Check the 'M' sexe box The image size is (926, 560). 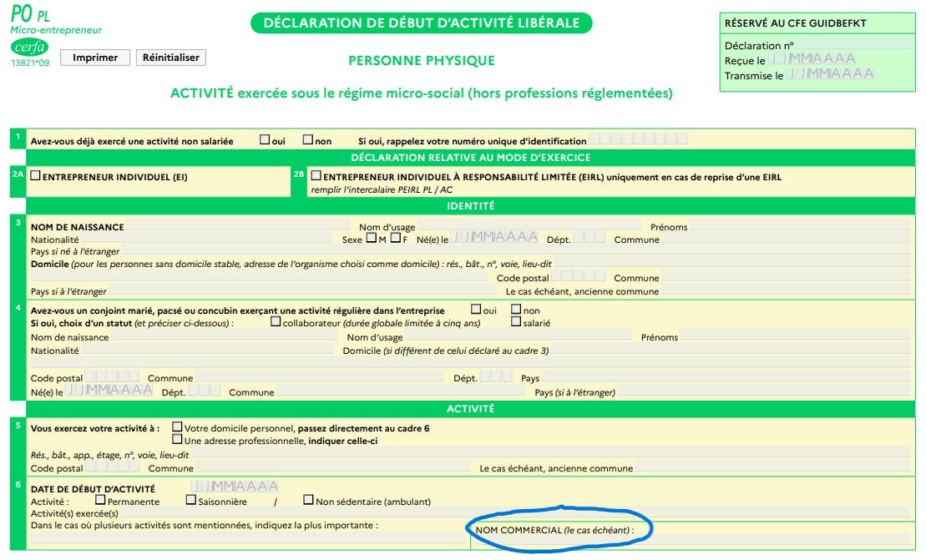[x=370, y=237]
